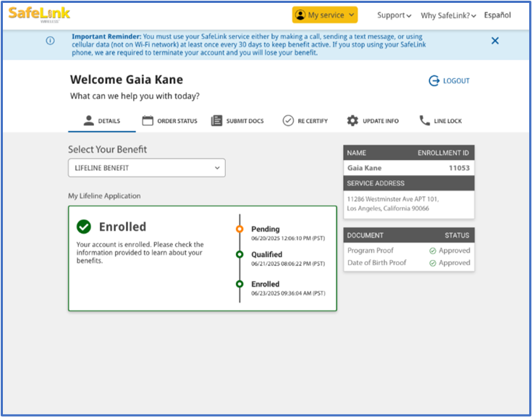Screen dimensions: 532x417
Task: Click the user avatar icon in My service
Action: pos(300,15)
